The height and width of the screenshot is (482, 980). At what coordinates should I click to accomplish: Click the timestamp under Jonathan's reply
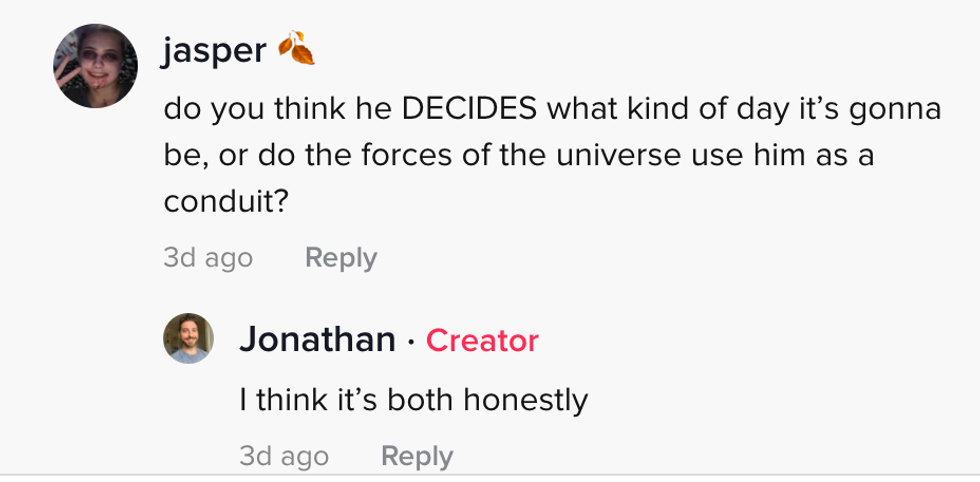click(x=284, y=456)
